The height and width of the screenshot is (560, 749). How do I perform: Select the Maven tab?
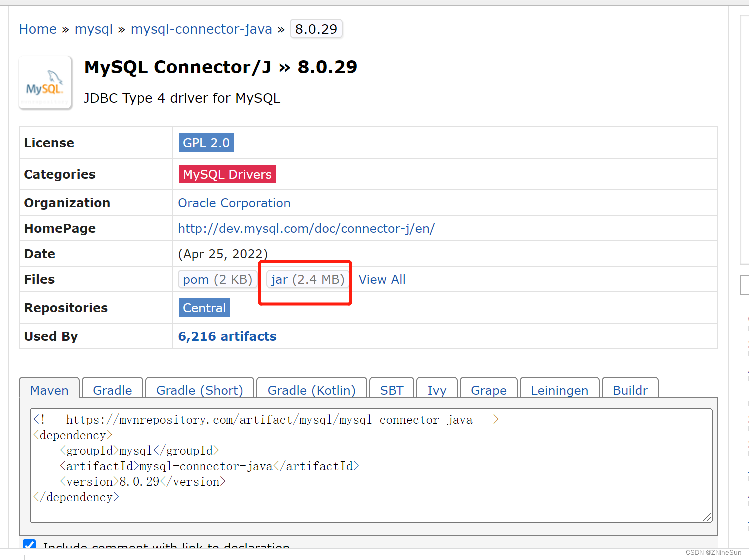click(x=49, y=388)
